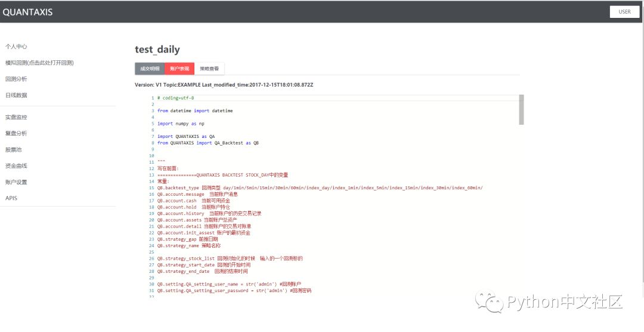This screenshot has height=332, width=644.
Task: Open APIS in sidebar
Action: 11,198
